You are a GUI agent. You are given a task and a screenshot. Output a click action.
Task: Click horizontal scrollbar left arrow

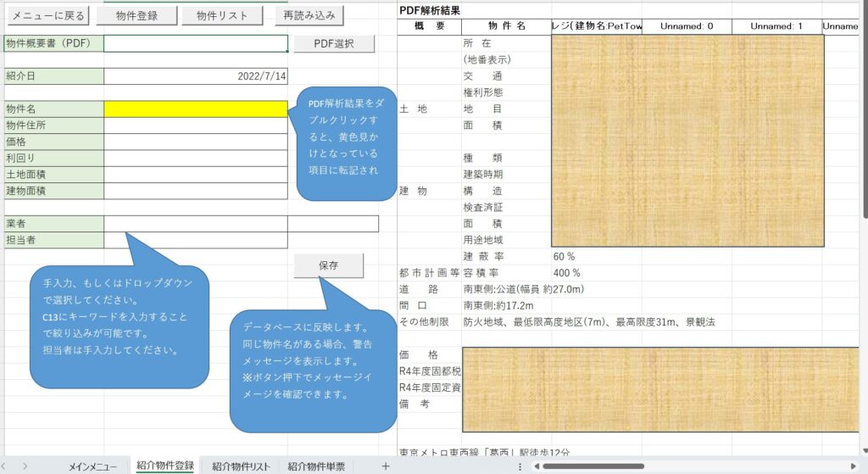(x=537, y=466)
